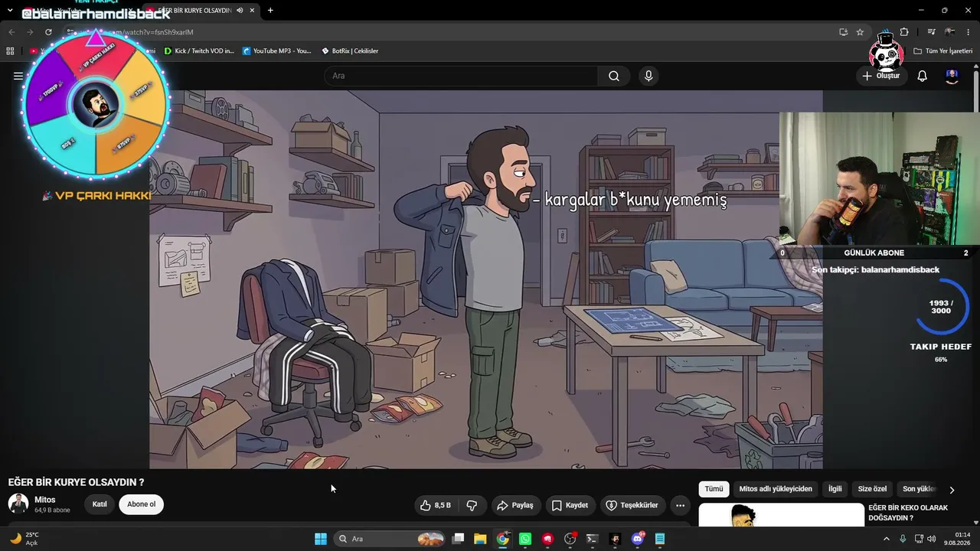Viewport: 980px width, 551px height.
Task: Bookmark this page with the star icon
Action: 860,32
